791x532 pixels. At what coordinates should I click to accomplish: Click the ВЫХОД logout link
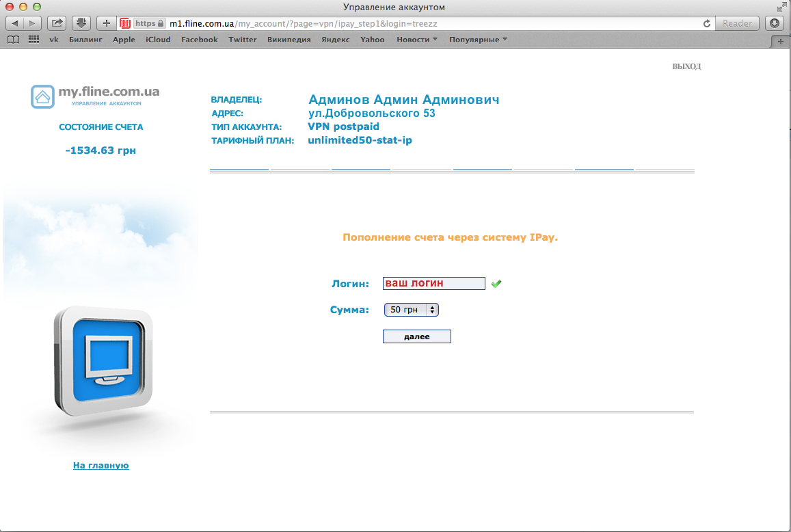point(686,66)
